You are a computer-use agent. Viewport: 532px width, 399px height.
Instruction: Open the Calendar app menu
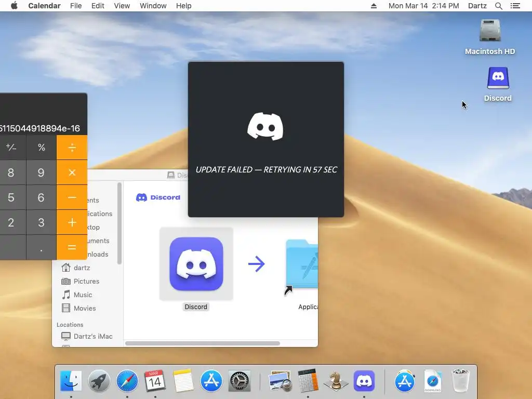[44, 6]
